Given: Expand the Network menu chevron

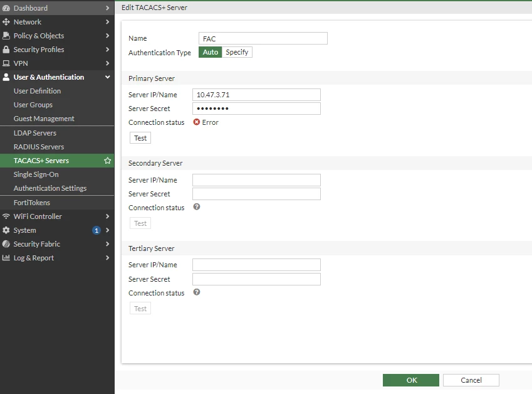Looking at the screenshot, I should point(107,22).
